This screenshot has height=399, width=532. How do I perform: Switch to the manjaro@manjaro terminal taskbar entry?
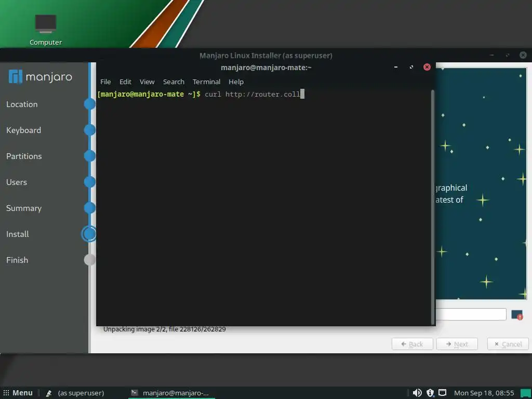pyautogui.click(x=171, y=393)
